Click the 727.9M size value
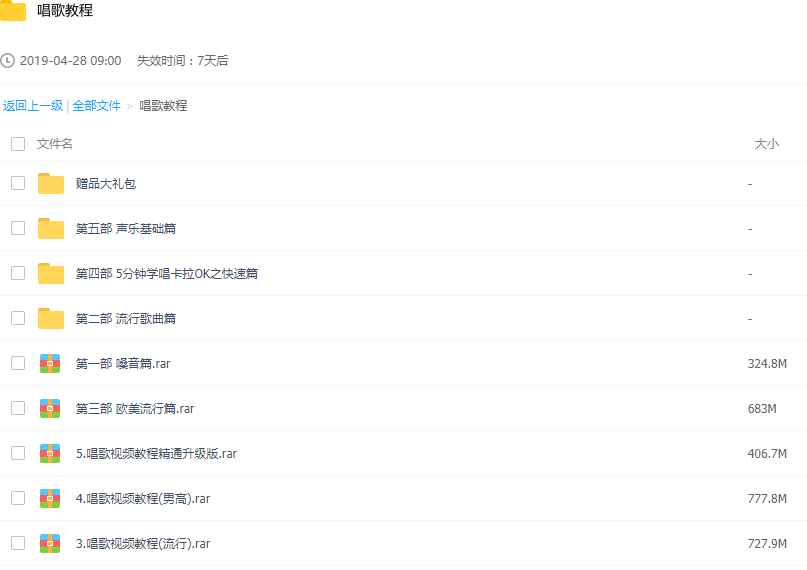 pos(767,544)
